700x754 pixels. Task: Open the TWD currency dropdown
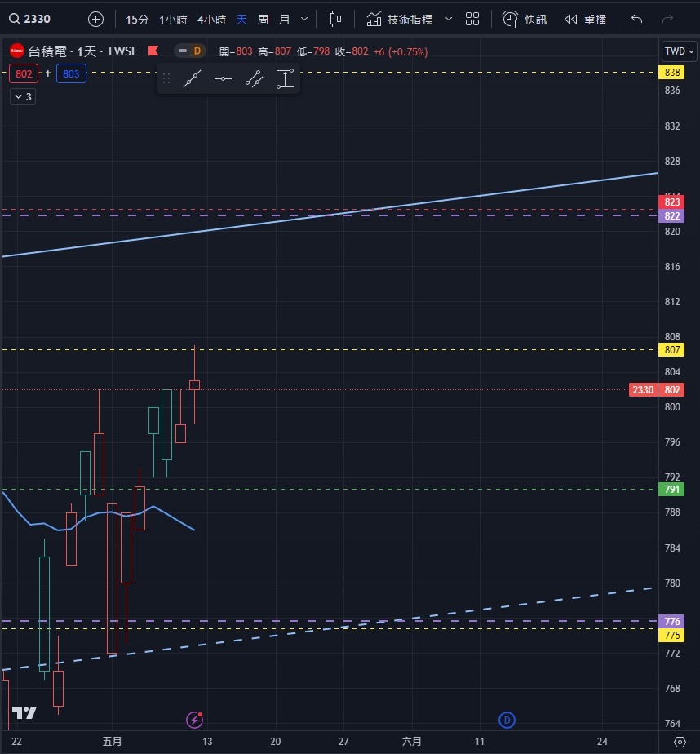point(679,51)
